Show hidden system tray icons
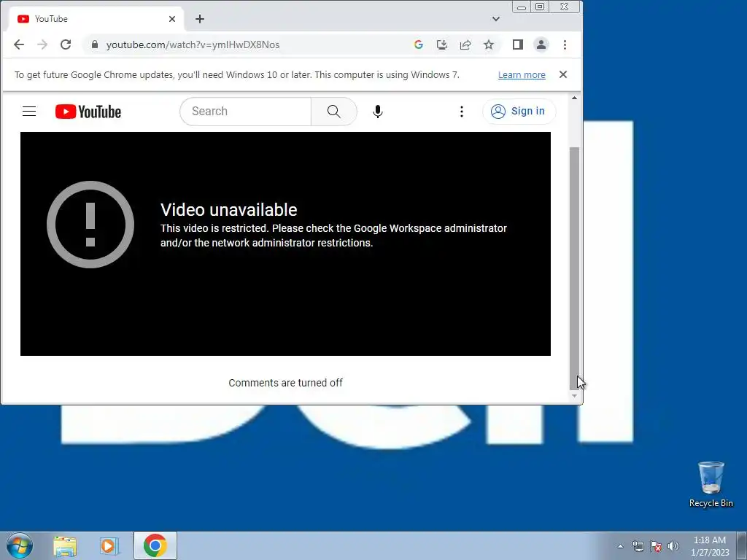The width and height of the screenshot is (747, 560). [620, 546]
